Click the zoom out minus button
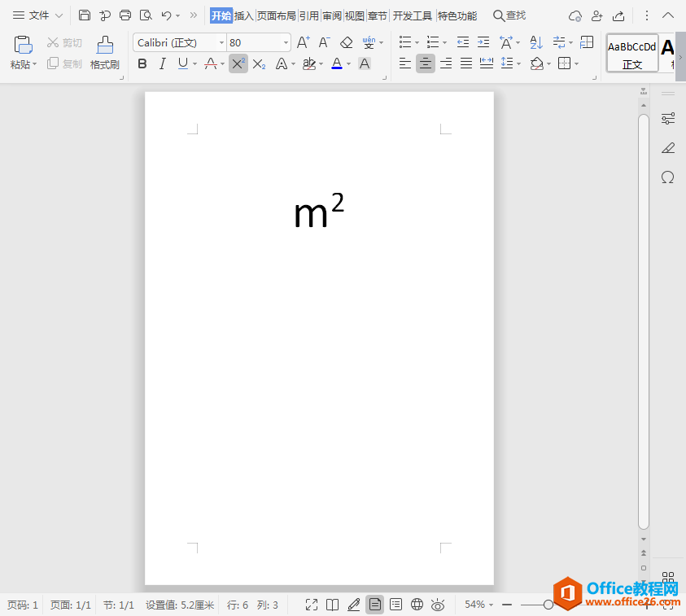Viewport: 686px width, 616px height. (x=507, y=605)
